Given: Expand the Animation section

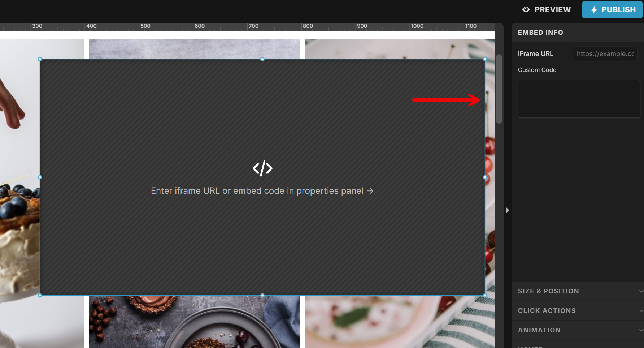Looking at the screenshot, I should [x=578, y=330].
